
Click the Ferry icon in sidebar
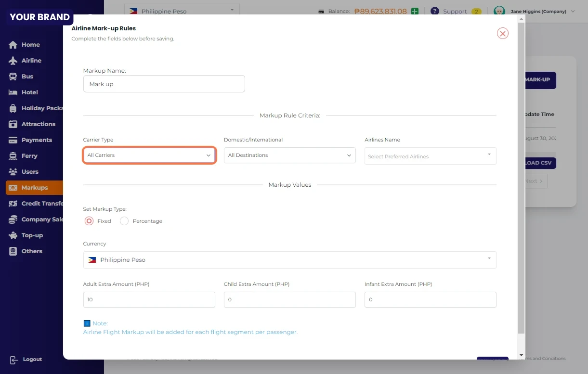13,156
